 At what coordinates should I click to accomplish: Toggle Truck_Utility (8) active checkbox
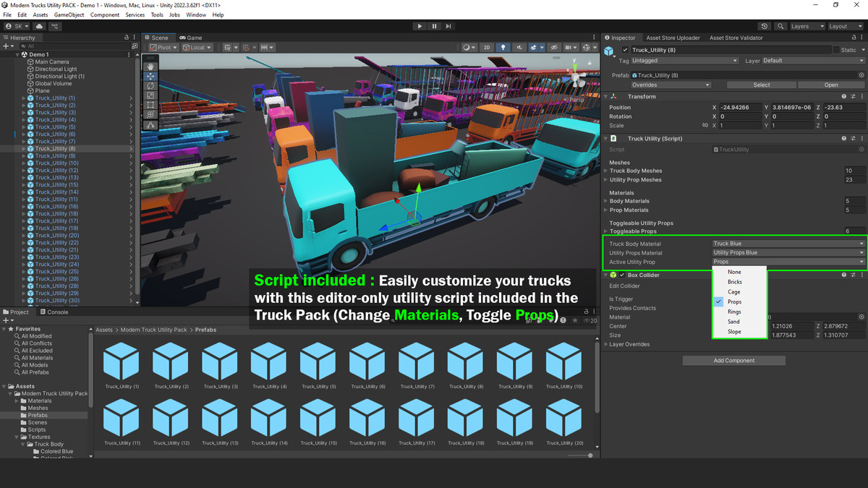point(626,50)
